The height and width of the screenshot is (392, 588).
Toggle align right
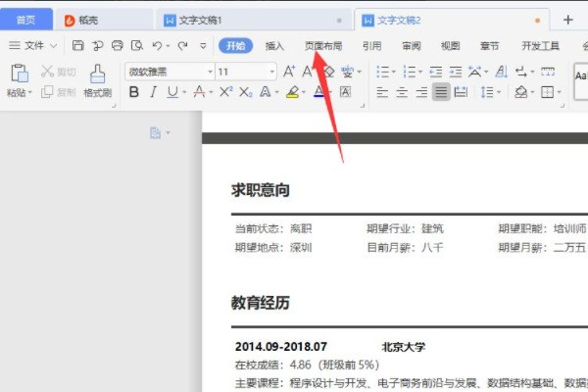pos(421,92)
